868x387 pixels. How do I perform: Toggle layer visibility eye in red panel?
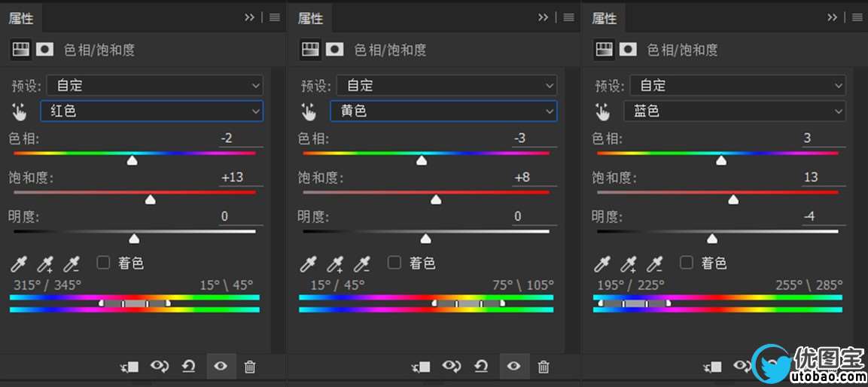coord(221,366)
